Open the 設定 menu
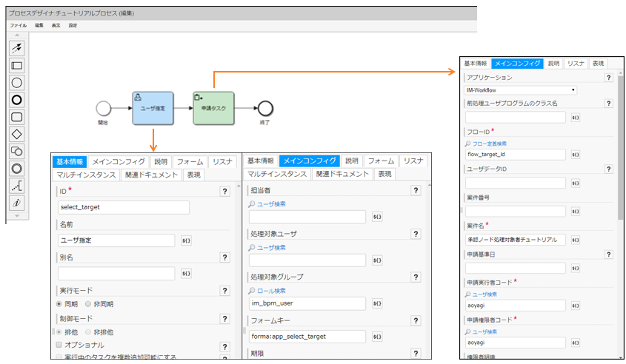626x364 pixels. (x=73, y=25)
